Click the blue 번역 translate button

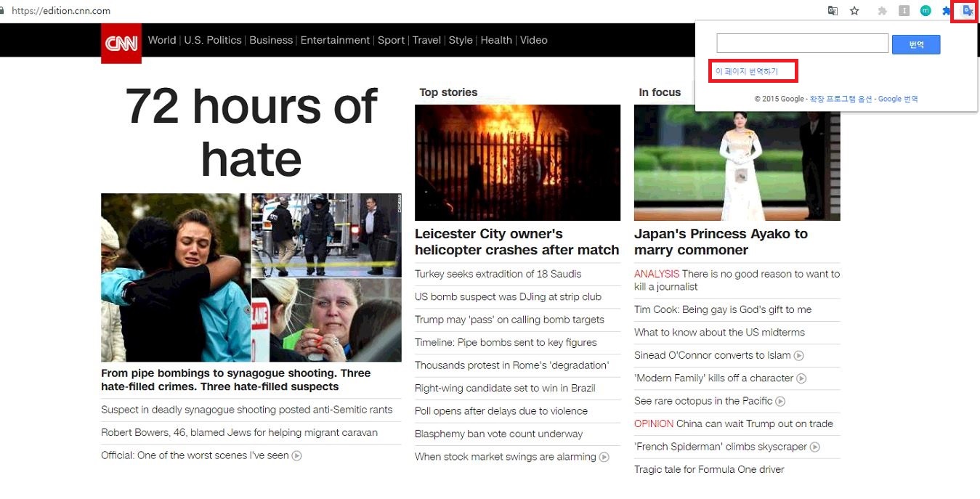pos(916,44)
